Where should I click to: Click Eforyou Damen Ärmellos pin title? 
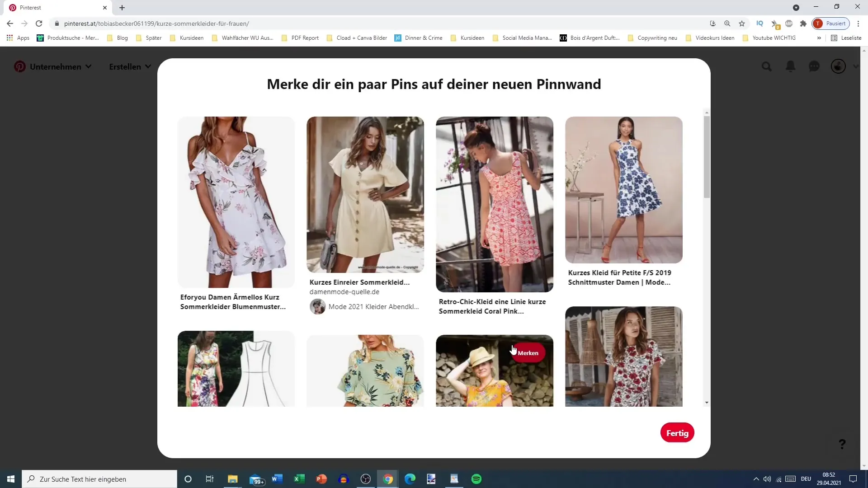233,302
